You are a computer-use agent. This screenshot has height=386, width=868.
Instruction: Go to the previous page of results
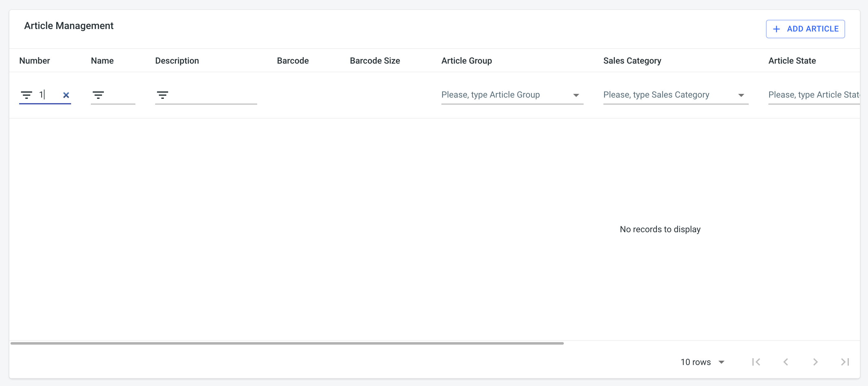[786, 362]
